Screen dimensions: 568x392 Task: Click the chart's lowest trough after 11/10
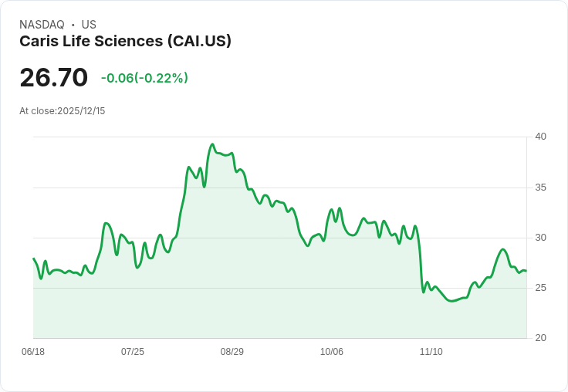tap(451, 301)
